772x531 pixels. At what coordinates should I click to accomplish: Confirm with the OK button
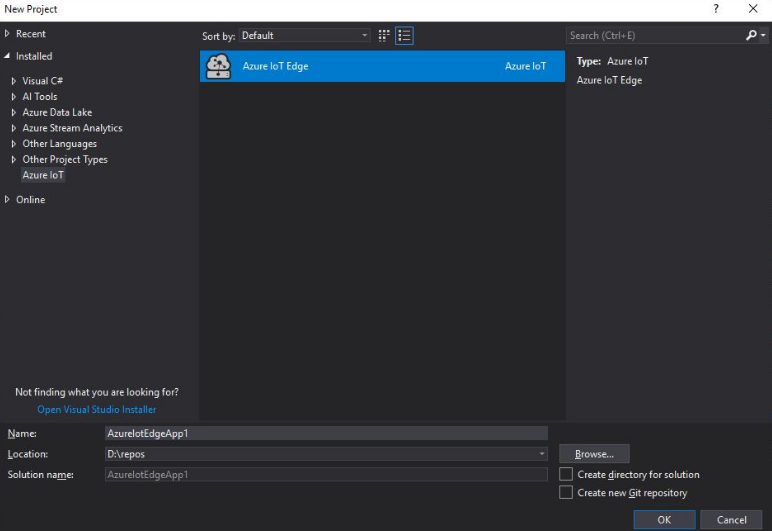[664, 520]
